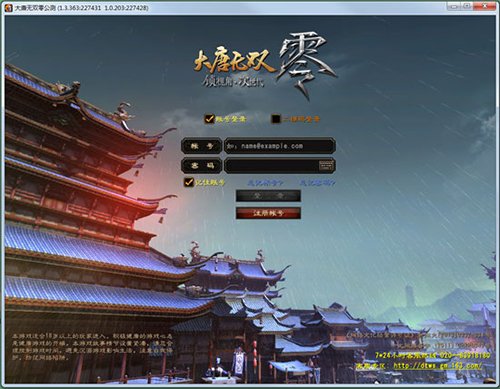Viewport: 500px width, 389px height.
Task: Enable the 二维码登录 QR code login checkbox
Action: coord(276,119)
